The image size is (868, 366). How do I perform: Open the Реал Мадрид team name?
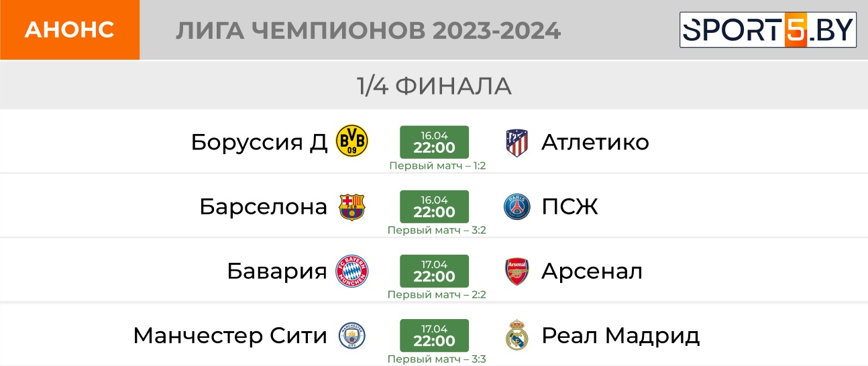coord(620,336)
